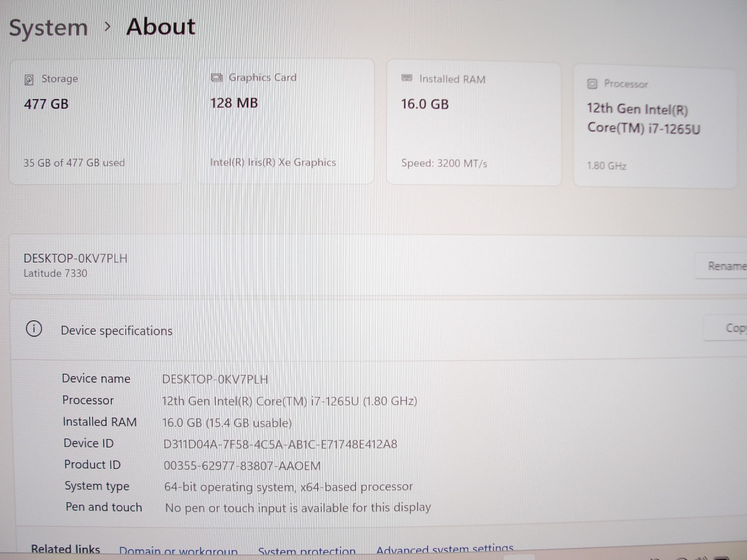Click the Graphics Card monitor icon

click(x=216, y=77)
